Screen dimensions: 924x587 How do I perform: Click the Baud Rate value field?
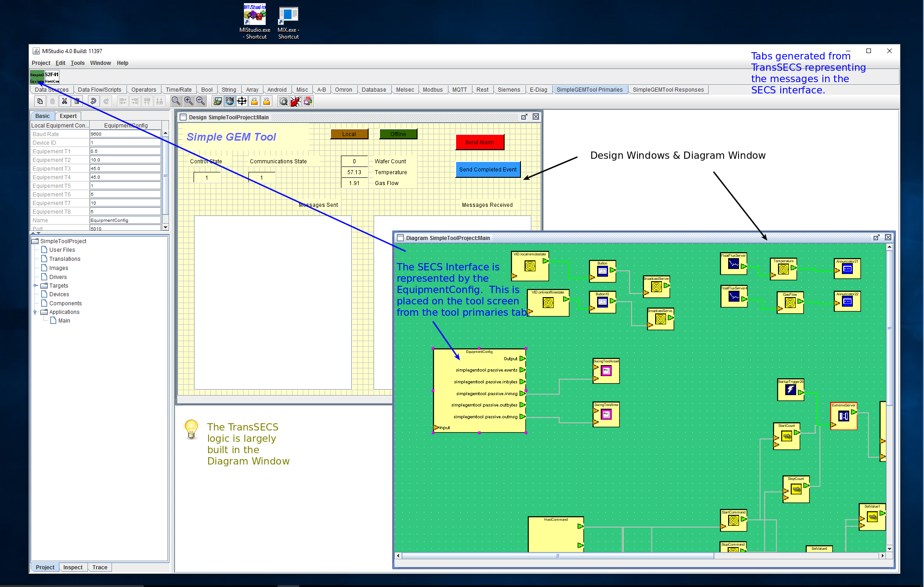(x=125, y=134)
